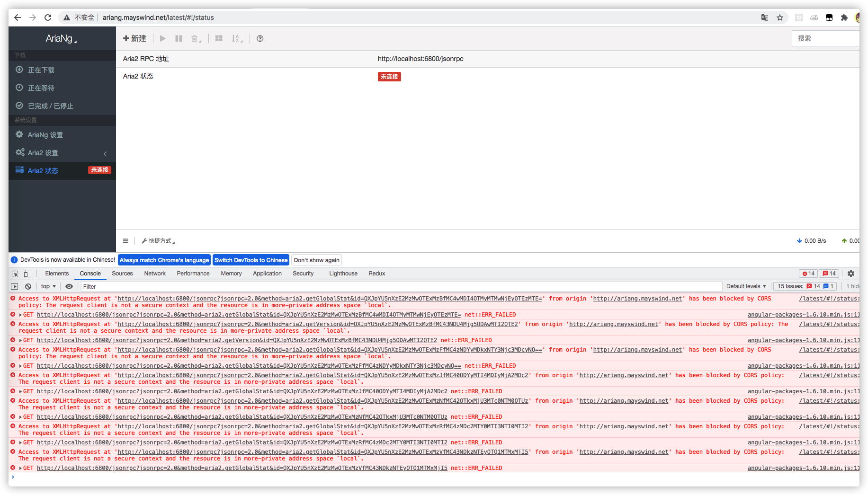
Task: Open the Default levels dropdown
Action: click(746, 286)
